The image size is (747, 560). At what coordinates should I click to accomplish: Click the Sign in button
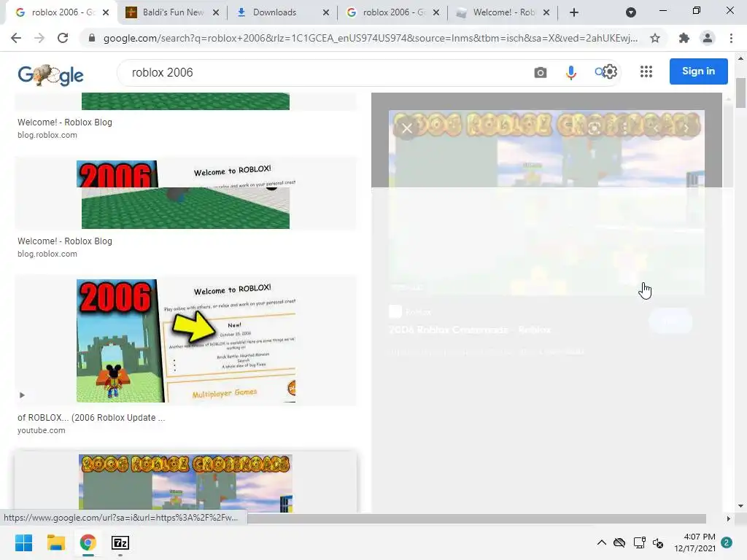pos(698,71)
